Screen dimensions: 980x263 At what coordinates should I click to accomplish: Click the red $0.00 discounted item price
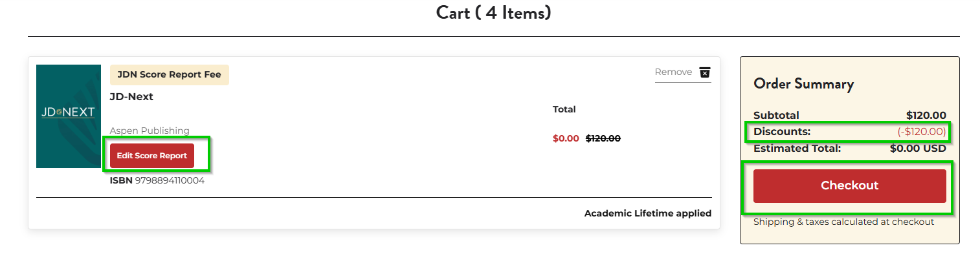click(566, 138)
